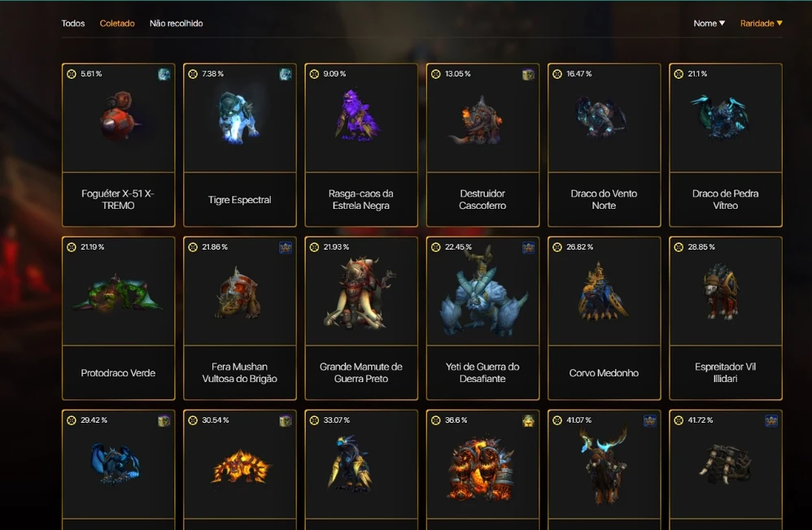The height and width of the screenshot is (530, 812).
Task: Open the Nome sort dropdown
Action: click(x=709, y=24)
